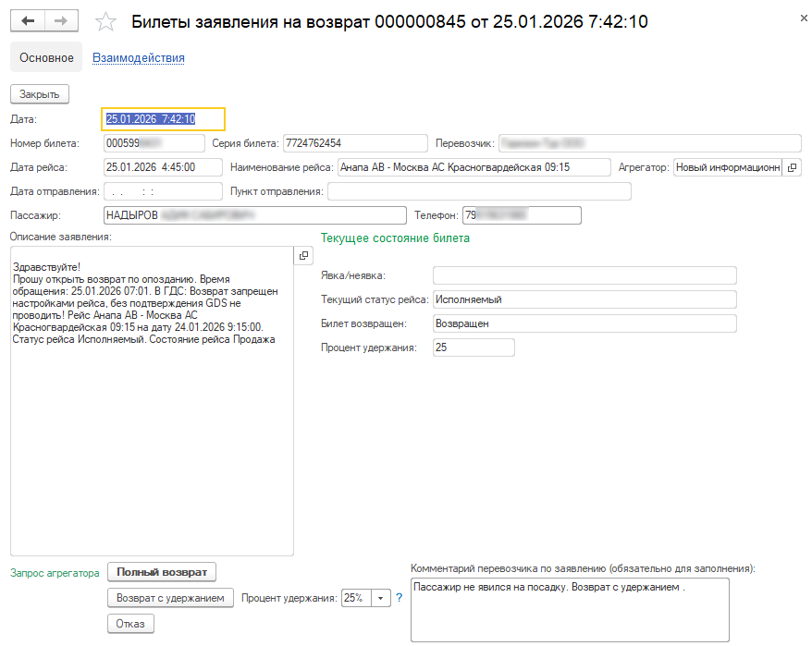Focus the Серия билета input field
The height and width of the screenshot is (646, 812).
[x=355, y=143]
